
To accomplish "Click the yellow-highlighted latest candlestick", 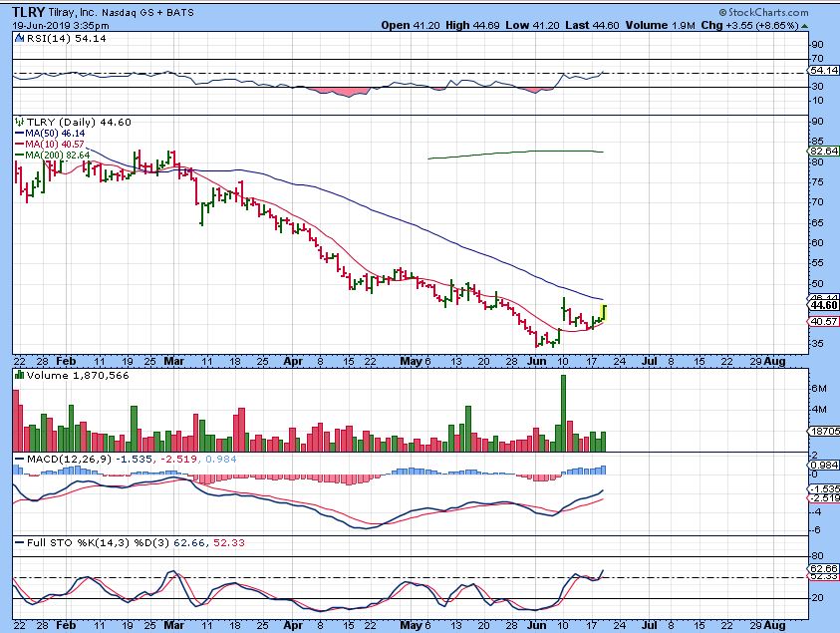I will [605, 312].
